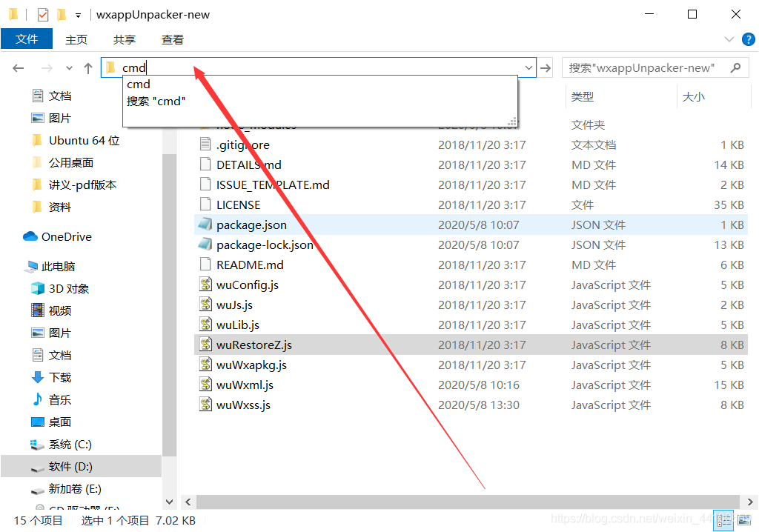Switch to details view icon in status bar
This screenshot has height=532, width=759.
[x=724, y=520]
